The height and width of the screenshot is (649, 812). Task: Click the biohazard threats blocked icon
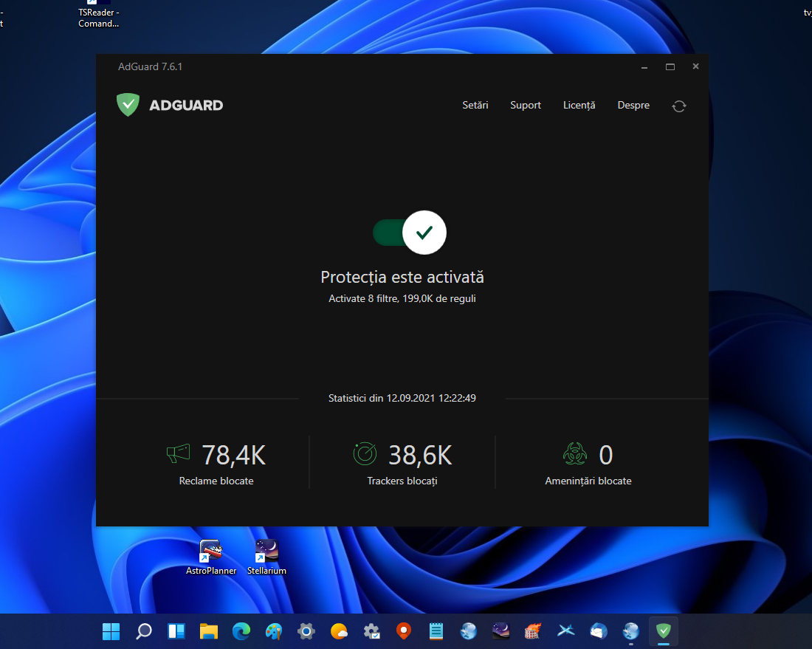[575, 454]
